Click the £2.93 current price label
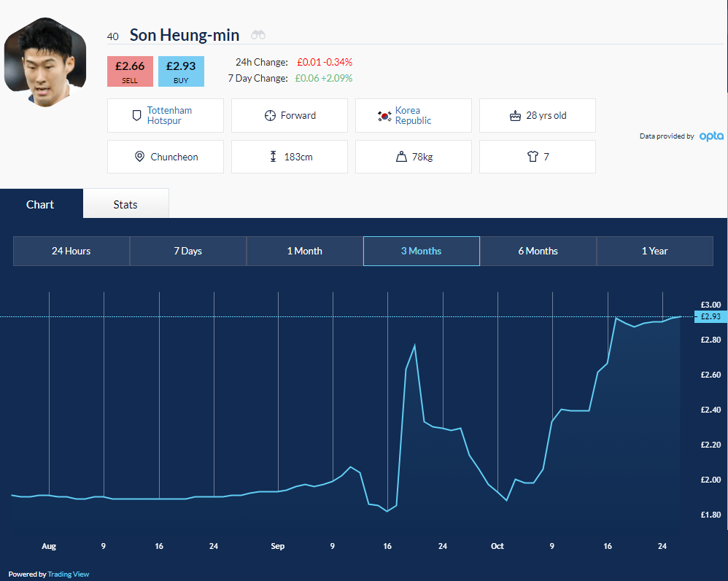 click(710, 316)
